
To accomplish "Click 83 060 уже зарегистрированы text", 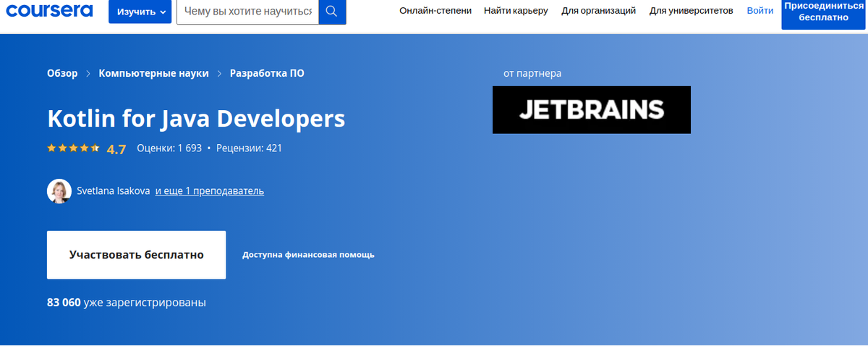I will point(127,303).
